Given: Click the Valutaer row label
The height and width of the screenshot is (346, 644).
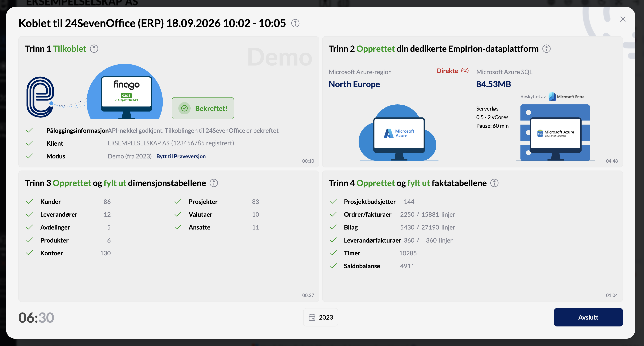Looking at the screenshot, I should 201,215.
